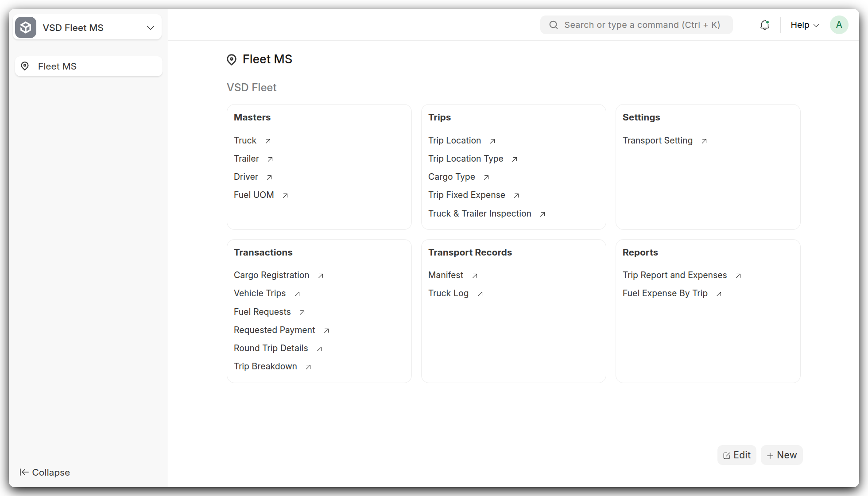Image resolution: width=868 pixels, height=496 pixels.
Task: Open the Driver master link
Action: pyautogui.click(x=246, y=177)
